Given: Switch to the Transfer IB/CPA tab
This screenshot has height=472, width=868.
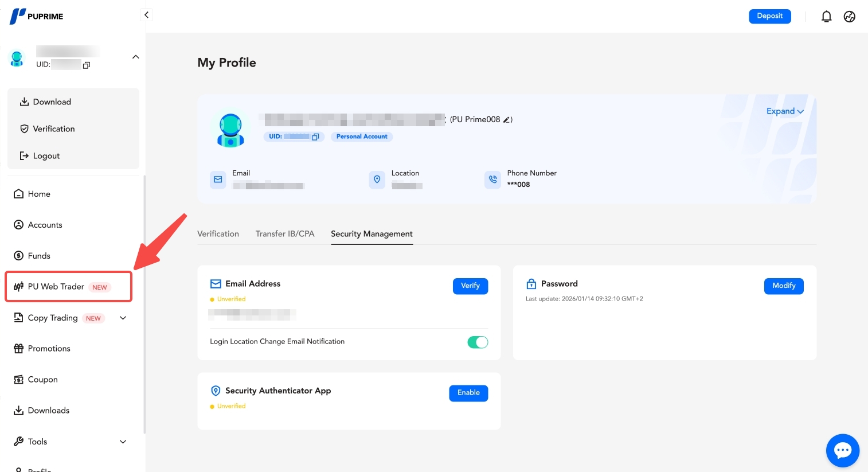Looking at the screenshot, I should (285, 234).
